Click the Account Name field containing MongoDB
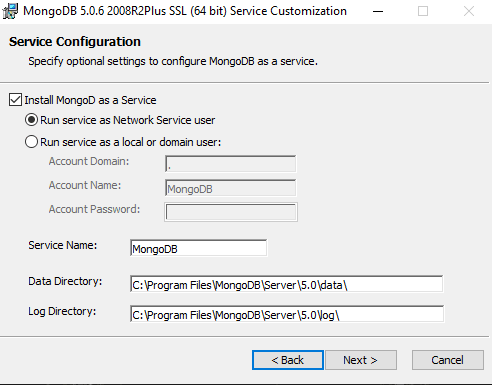This screenshot has height=385, width=492. (x=230, y=188)
